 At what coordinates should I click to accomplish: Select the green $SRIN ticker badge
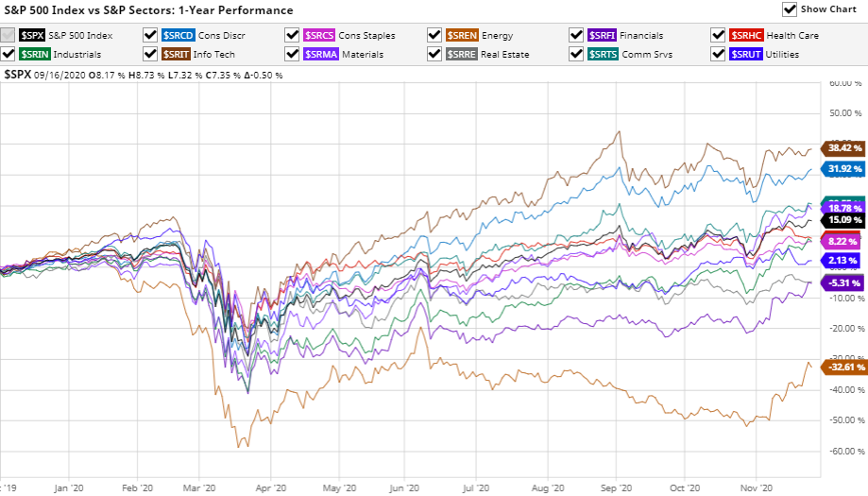pyautogui.click(x=34, y=54)
